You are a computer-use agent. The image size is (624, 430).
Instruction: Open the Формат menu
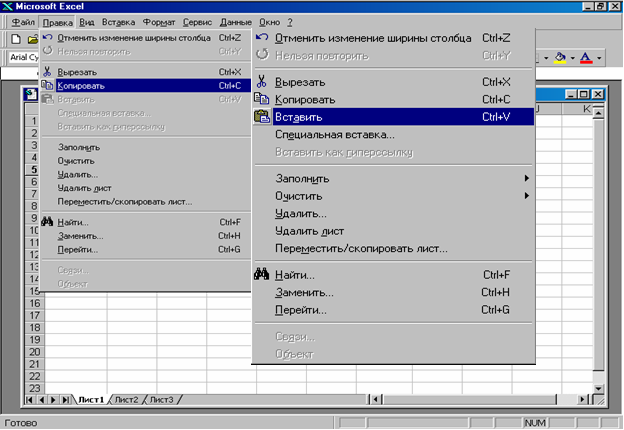pos(159,22)
